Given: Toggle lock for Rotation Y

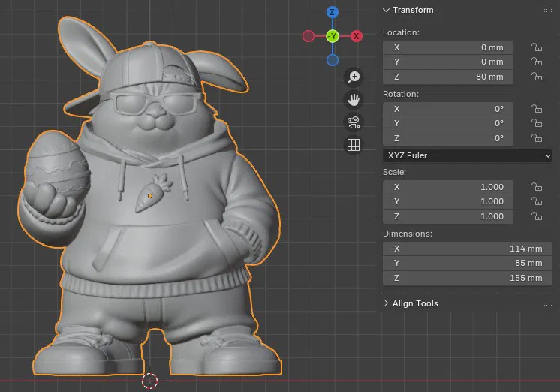Looking at the screenshot, I should 537,123.
